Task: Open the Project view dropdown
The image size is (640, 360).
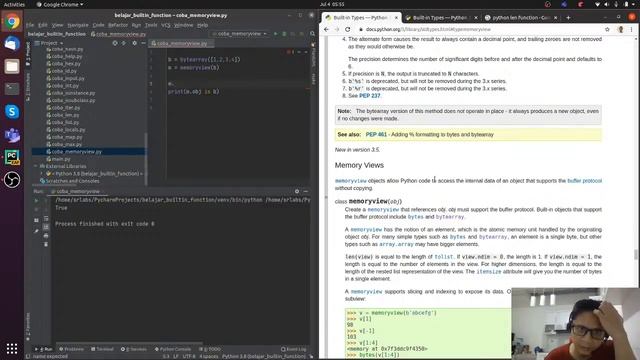Action: click(49, 43)
